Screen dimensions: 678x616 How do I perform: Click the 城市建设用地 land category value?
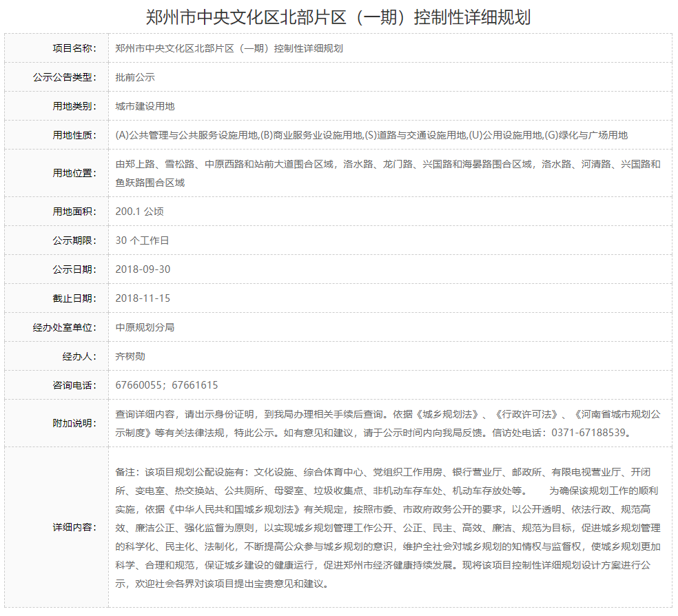pos(145,106)
